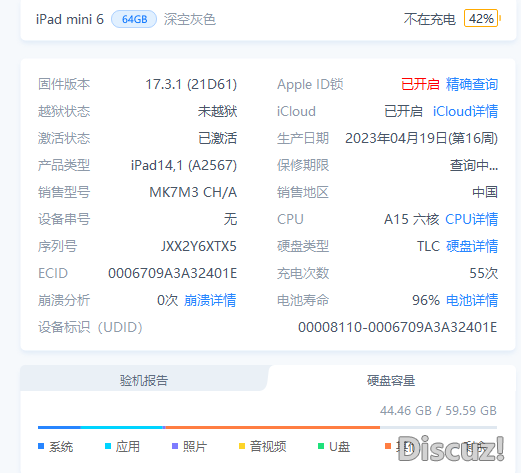
Task: Click the 未越狱 jailbreak status
Action: pos(218,111)
